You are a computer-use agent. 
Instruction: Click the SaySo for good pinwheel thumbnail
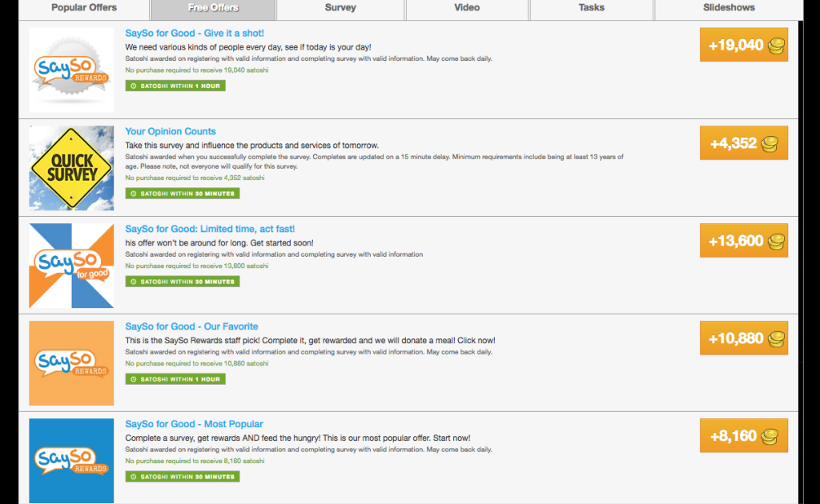point(71,266)
